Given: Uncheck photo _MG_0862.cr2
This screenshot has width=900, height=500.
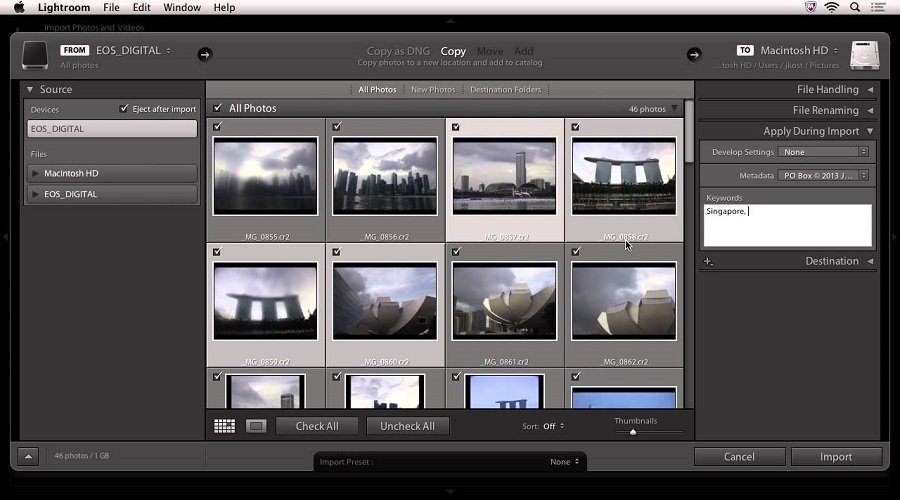Looking at the screenshot, I should 576,251.
